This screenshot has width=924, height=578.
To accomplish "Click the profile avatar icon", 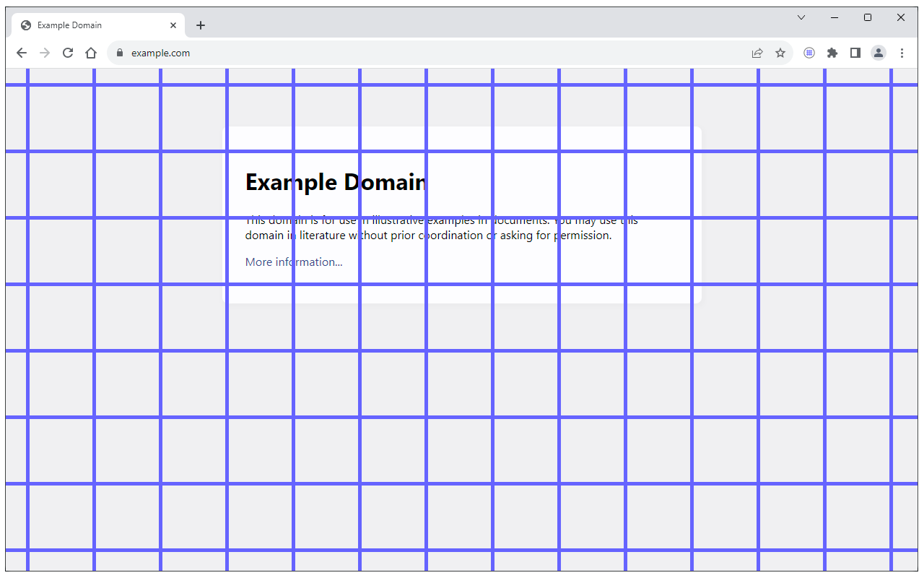I will click(x=878, y=53).
